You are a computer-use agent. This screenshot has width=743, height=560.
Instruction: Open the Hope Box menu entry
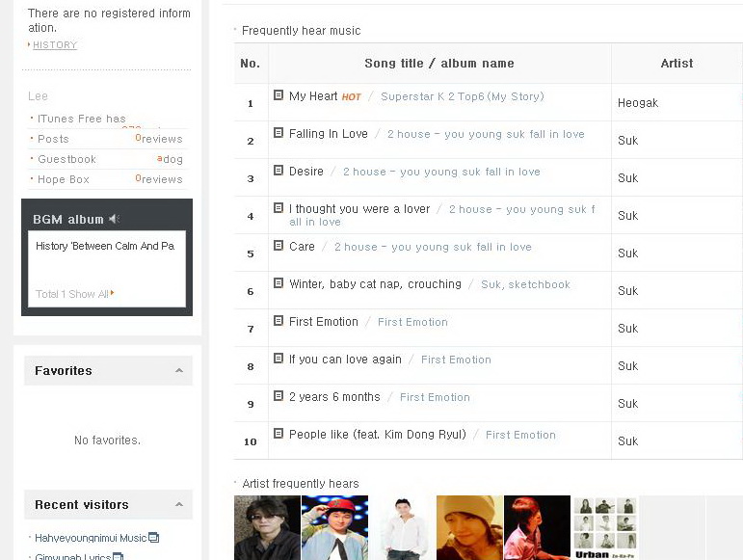click(64, 179)
